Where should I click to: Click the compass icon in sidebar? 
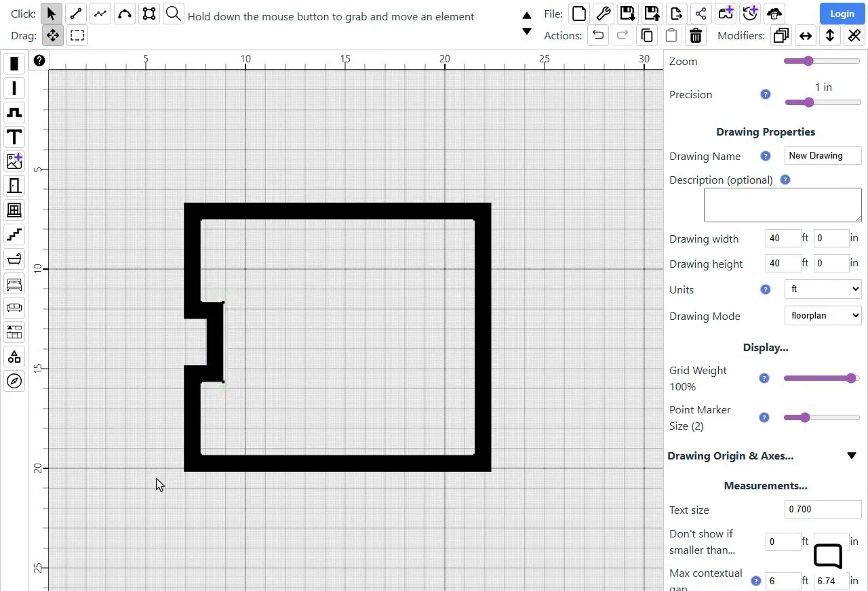14,381
